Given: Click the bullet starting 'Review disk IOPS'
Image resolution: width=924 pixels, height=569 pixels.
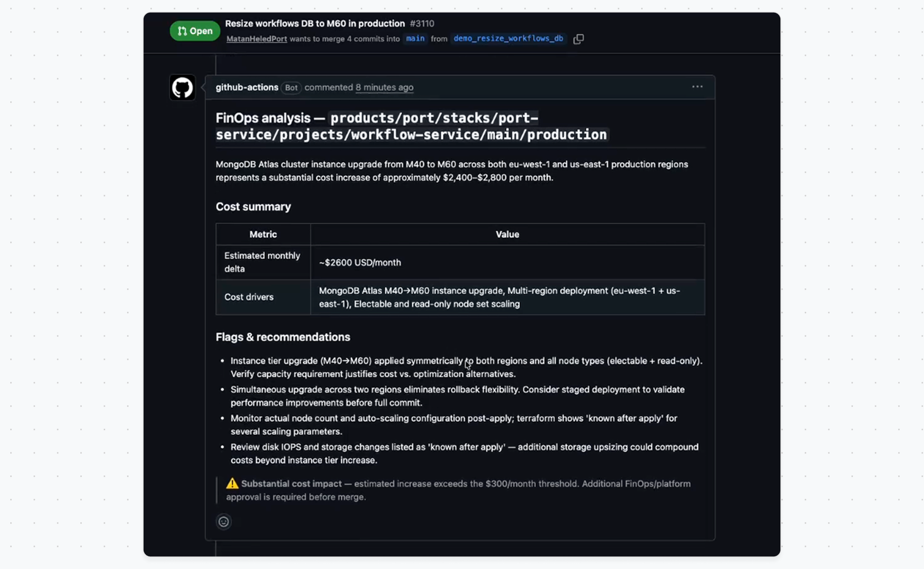Looking at the screenshot, I should pos(464,454).
